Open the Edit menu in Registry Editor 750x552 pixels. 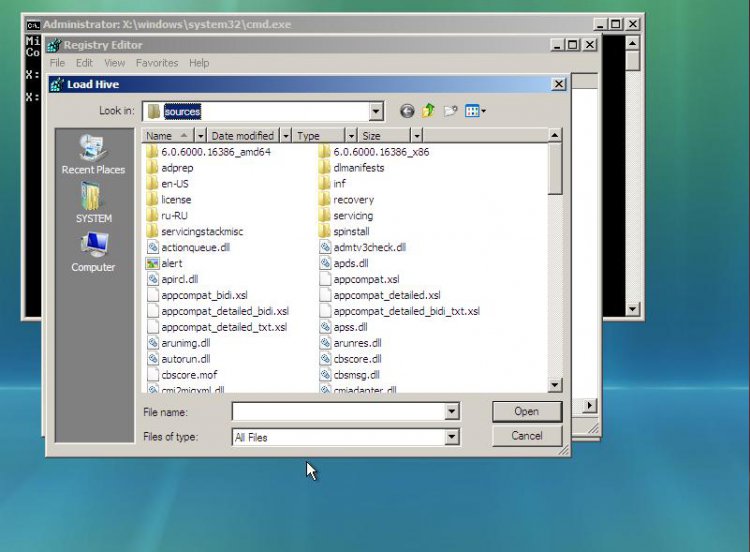tap(84, 63)
